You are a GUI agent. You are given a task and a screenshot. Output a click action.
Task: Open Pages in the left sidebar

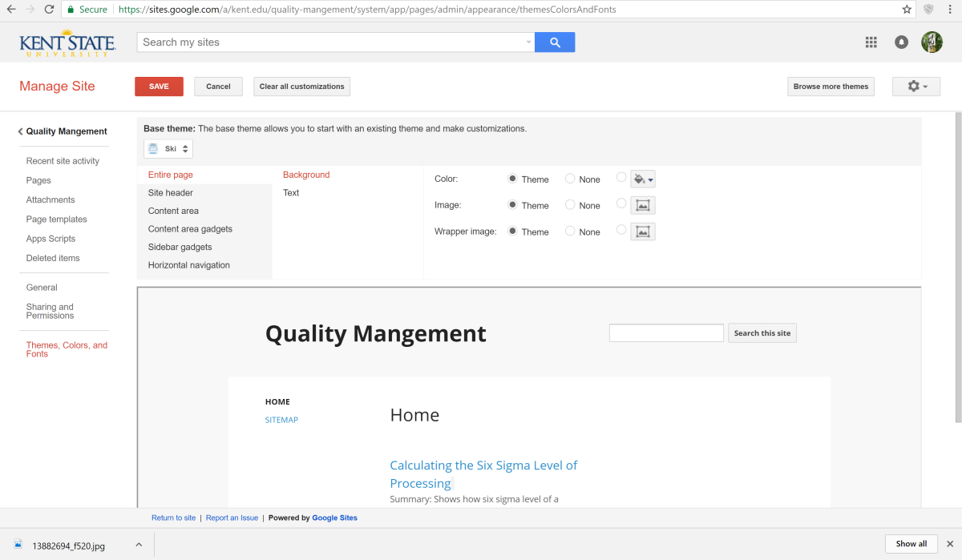[38, 180]
